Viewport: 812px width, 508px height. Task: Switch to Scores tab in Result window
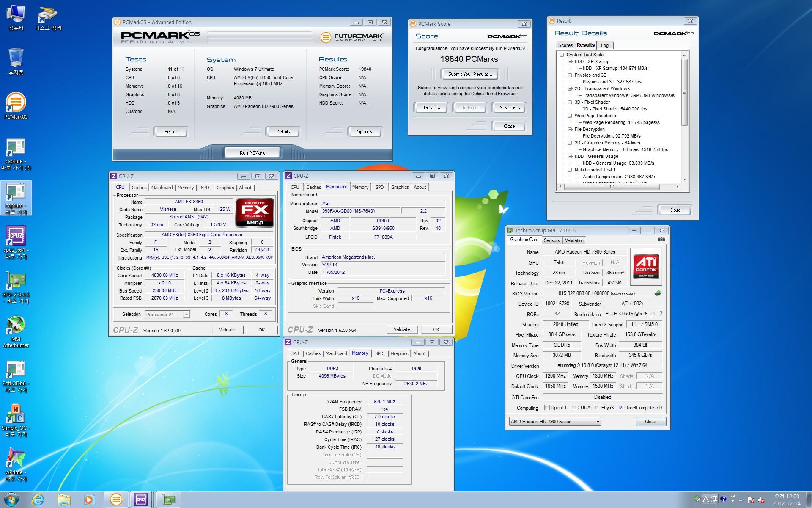coord(565,45)
